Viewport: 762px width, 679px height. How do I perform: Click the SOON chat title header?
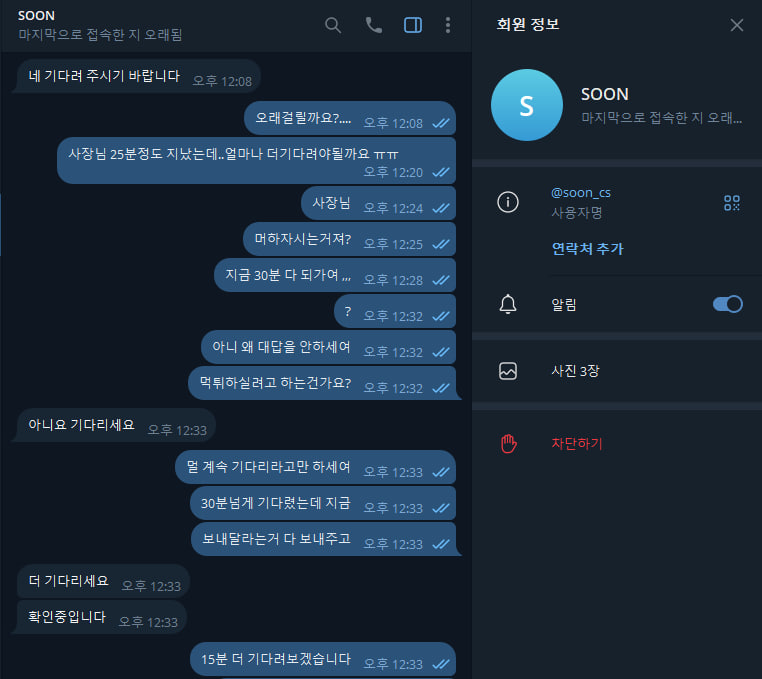tap(36, 16)
